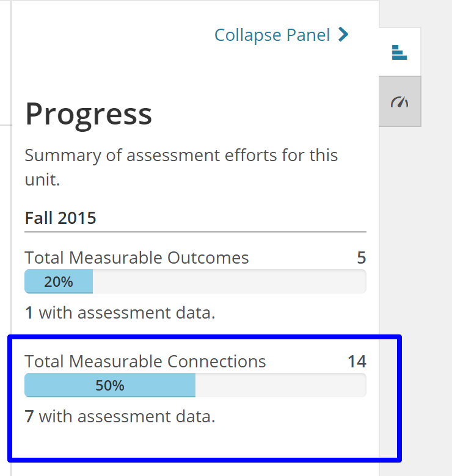Screen dimensions: 452x476
Task: Click Total Measurable Outcomes label
Action: pos(137,258)
